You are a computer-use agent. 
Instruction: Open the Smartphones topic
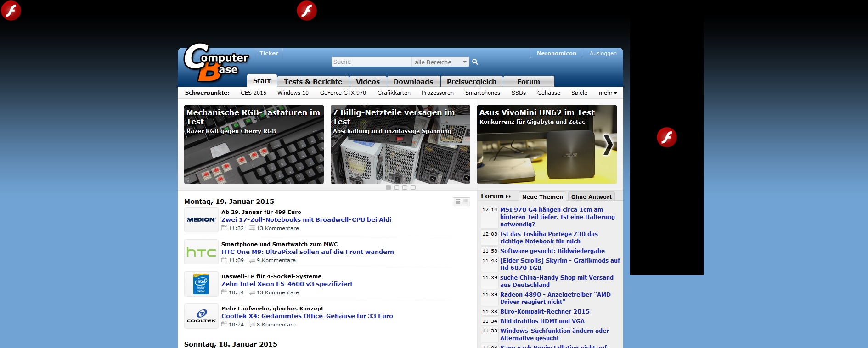483,93
